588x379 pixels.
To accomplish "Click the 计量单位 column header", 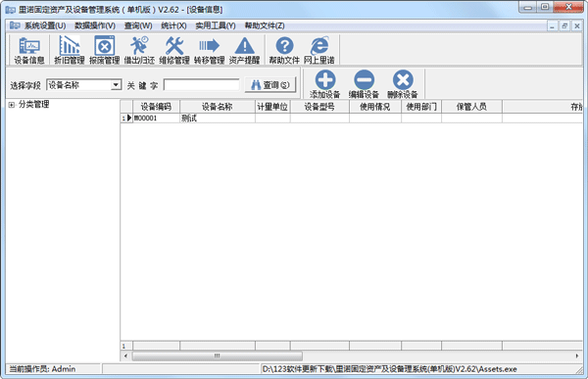I will tap(272, 107).
